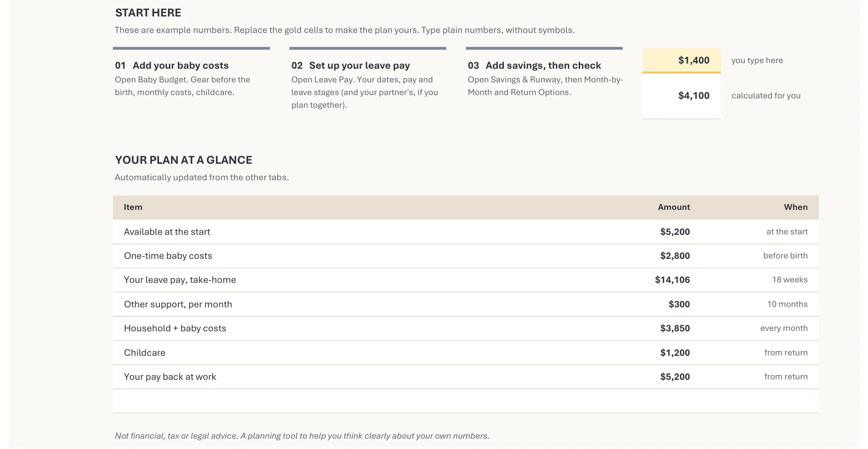This screenshot has width=868, height=449.
Task: Click the 'Open Savings & Runway' instruction text
Action: point(545,86)
